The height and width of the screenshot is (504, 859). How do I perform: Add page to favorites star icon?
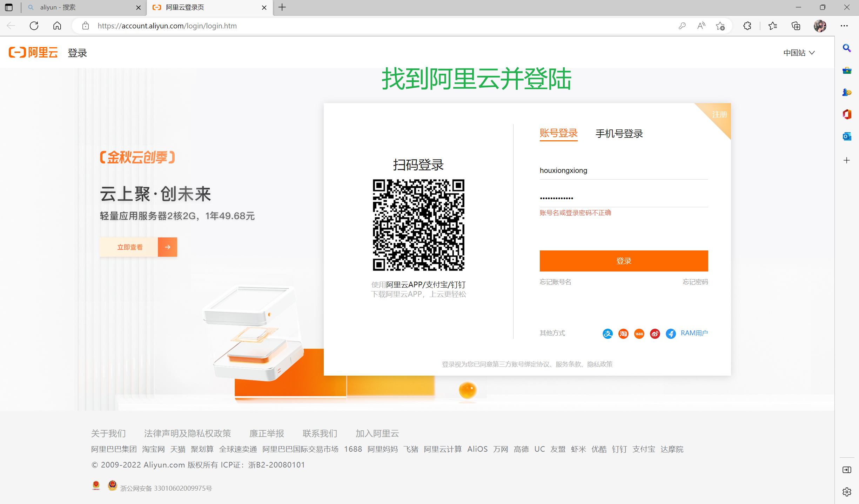click(720, 26)
